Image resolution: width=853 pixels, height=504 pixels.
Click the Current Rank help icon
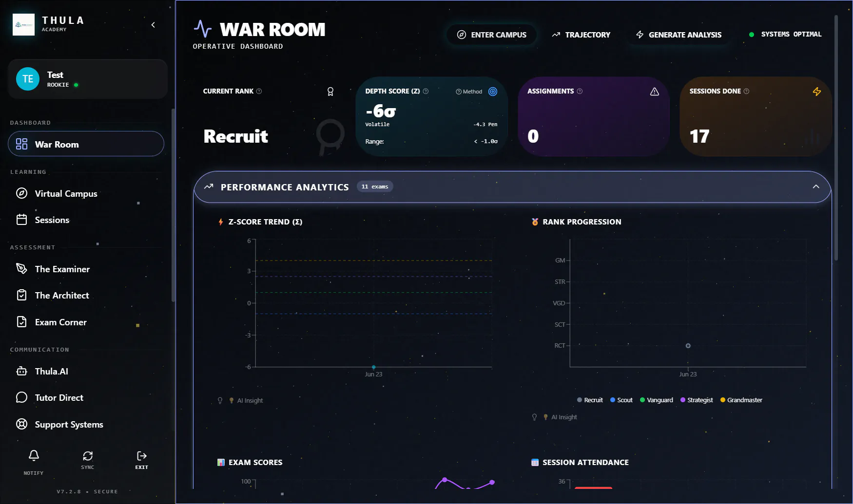coord(259,91)
